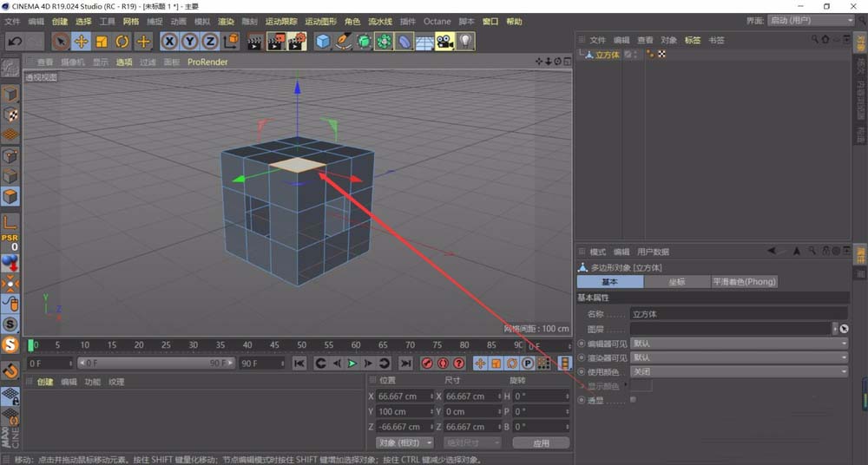Go to start of animation

click(299, 363)
